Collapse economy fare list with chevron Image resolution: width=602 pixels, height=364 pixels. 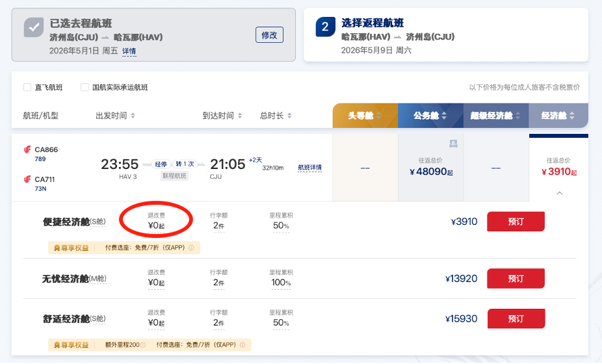click(x=559, y=193)
